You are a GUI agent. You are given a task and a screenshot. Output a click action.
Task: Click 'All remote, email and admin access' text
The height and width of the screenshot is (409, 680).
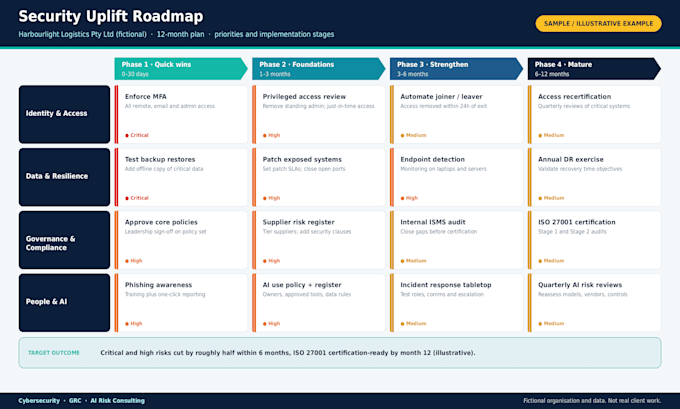pyautogui.click(x=170, y=106)
